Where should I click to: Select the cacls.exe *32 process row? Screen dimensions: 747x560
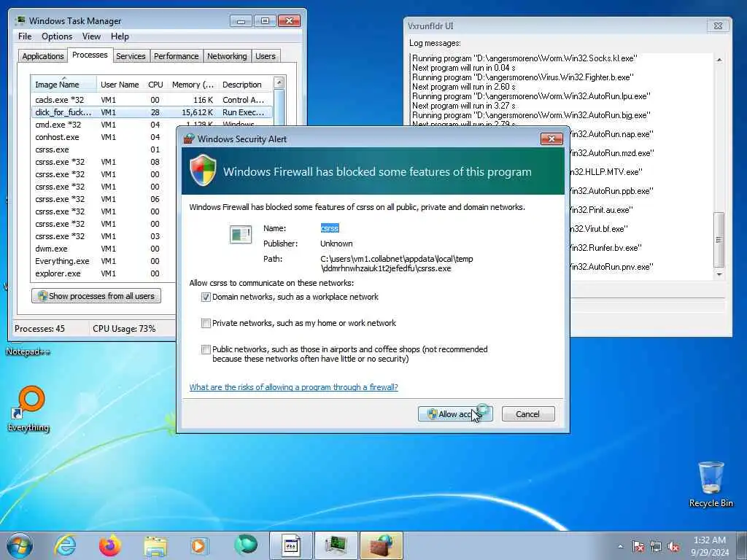152,100
